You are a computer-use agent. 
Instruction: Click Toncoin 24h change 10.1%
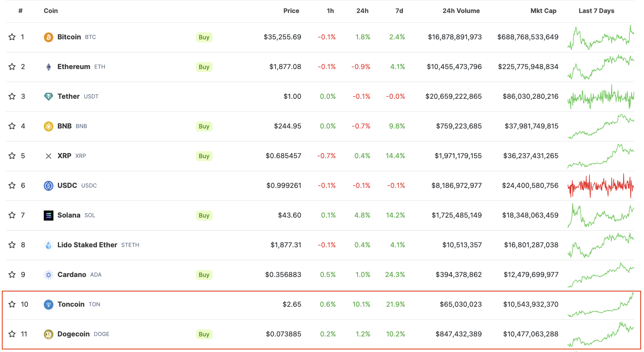point(361,304)
